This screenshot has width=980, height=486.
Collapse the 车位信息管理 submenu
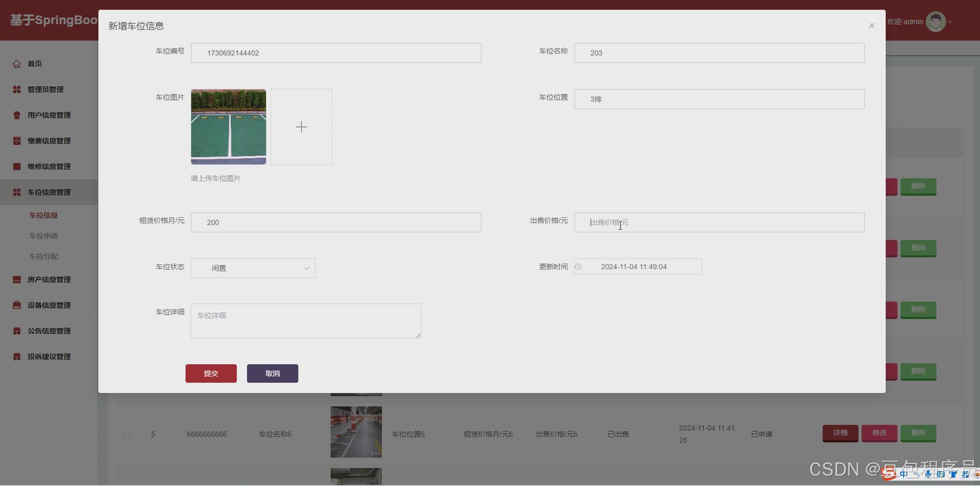click(x=50, y=192)
